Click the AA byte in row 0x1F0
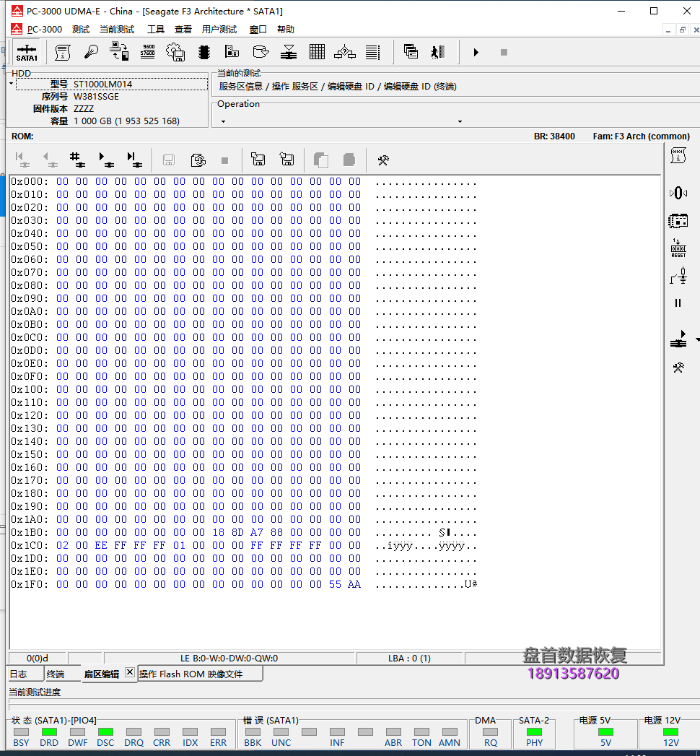This screenshot has height=756, width=700. (x=354, y=584)
